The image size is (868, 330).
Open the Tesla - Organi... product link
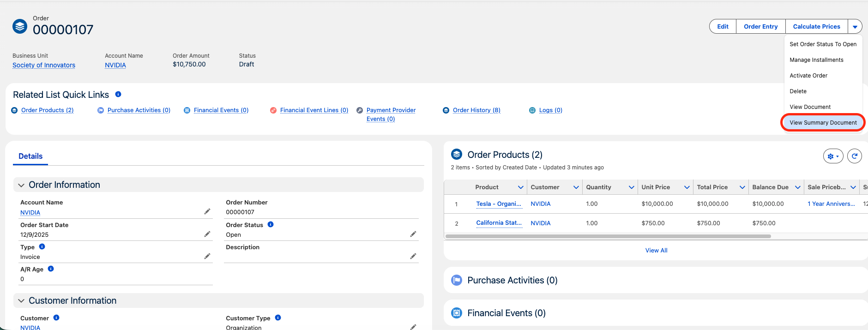pyautogui.click(x=499, y=204)
